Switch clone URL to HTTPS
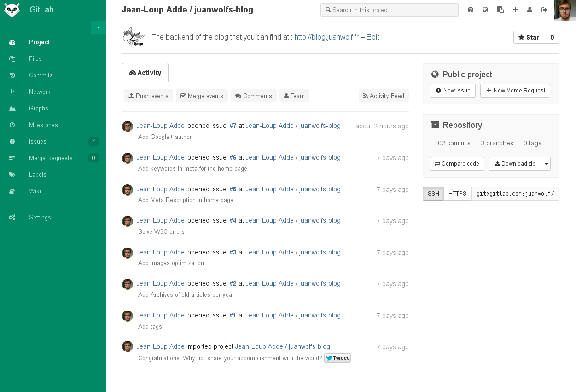576x392 pixels. tap(457, 194)
